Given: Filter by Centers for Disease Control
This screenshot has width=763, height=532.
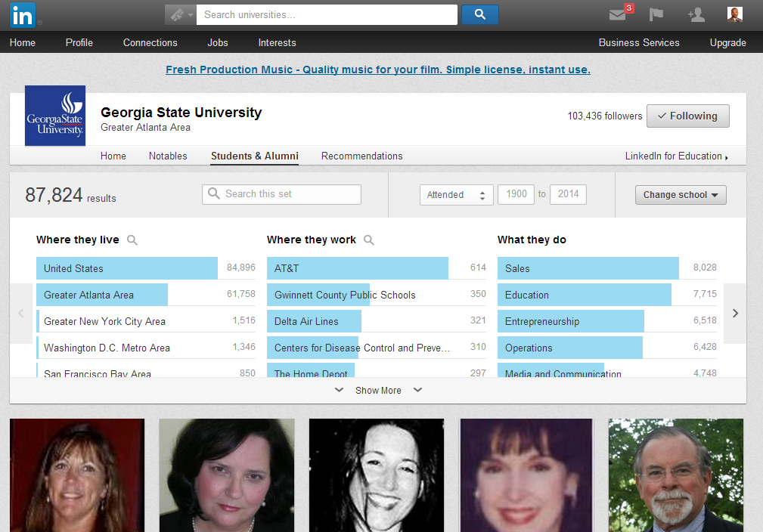Looking at the screenshot, I should pos(377,348).
